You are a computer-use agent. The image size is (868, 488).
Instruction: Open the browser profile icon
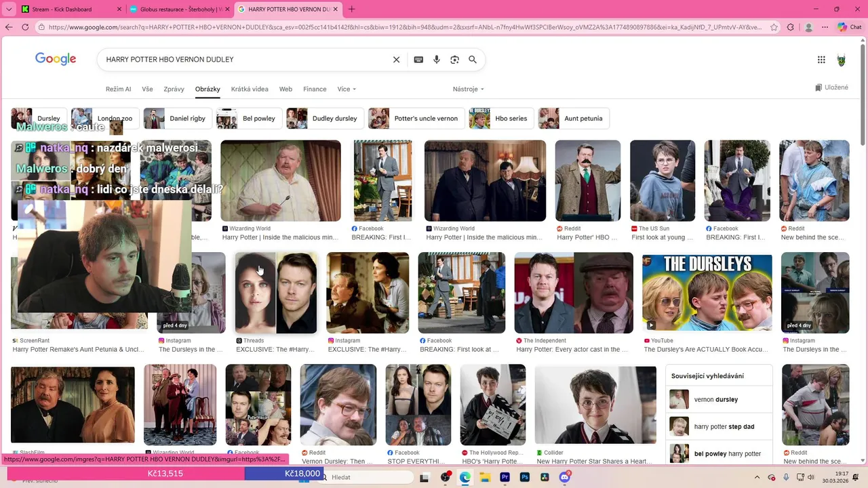(x=808, y=27)
